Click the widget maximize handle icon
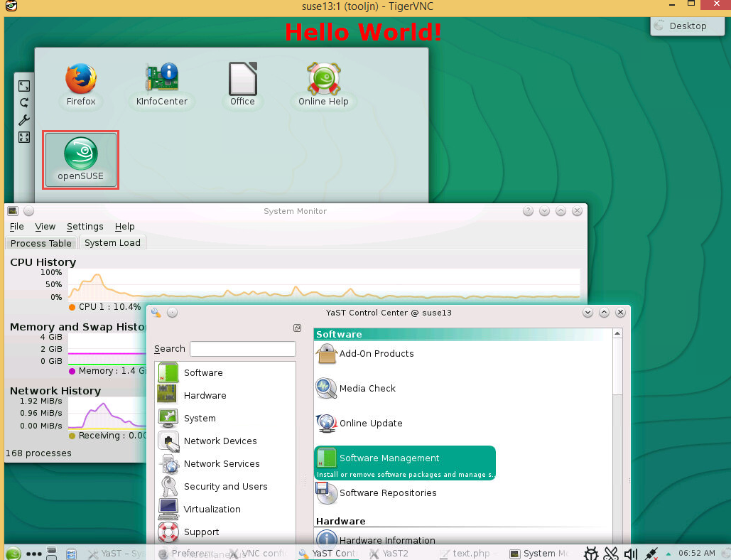This screenshot has width=731, height=560. tap(24, 137)
